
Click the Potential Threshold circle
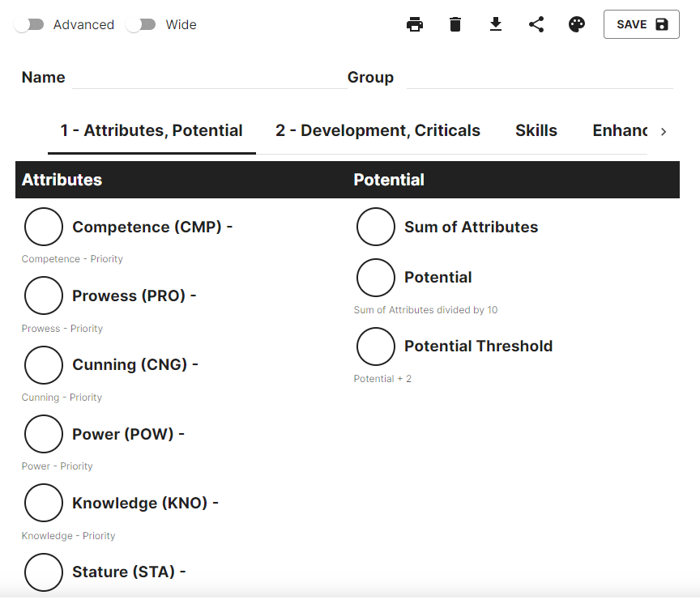pos(375,347)
